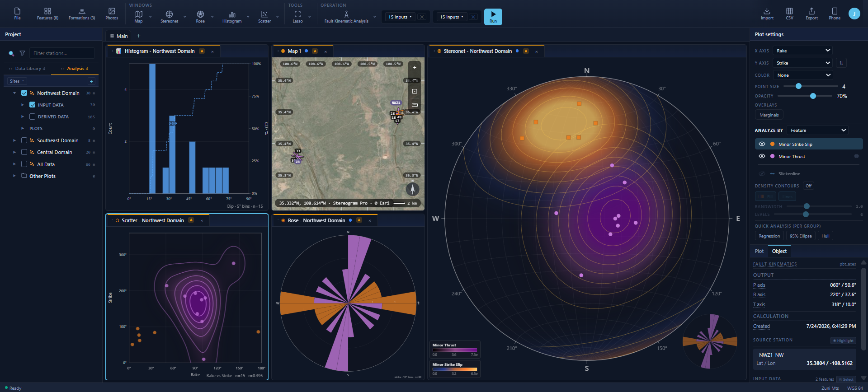
Task: Click the plus button beside Sites
Action: coord(91,81)
